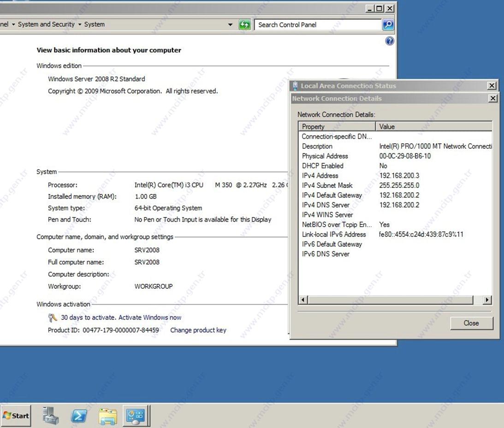
Task: Click System and Security breadcrumb
Action: tap(46, 24)
